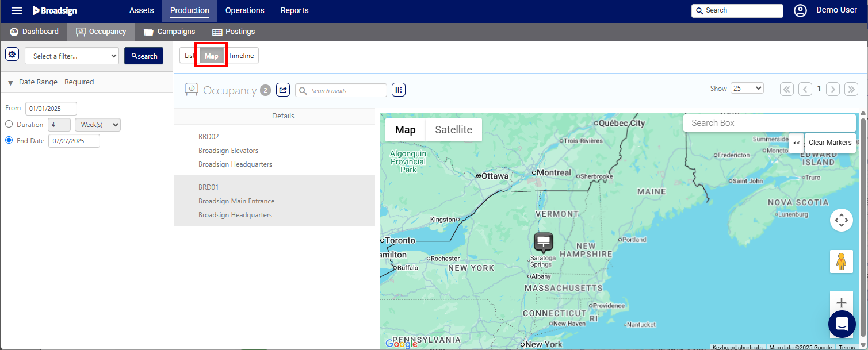
Task: Select the End Date radio button
Action: tap(9, 140)
